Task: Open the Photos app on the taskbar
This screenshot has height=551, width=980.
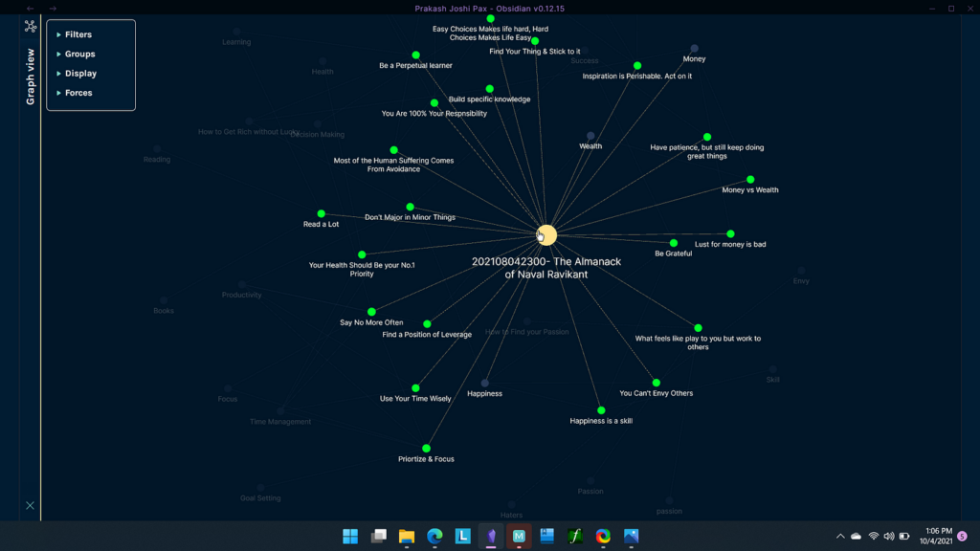Action: (x=632, y=536)
